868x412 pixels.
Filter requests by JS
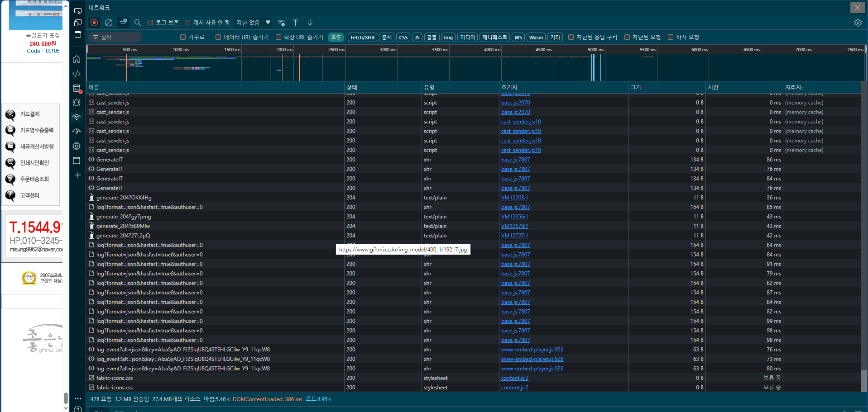pyautogui.click(x=417, y=37)
